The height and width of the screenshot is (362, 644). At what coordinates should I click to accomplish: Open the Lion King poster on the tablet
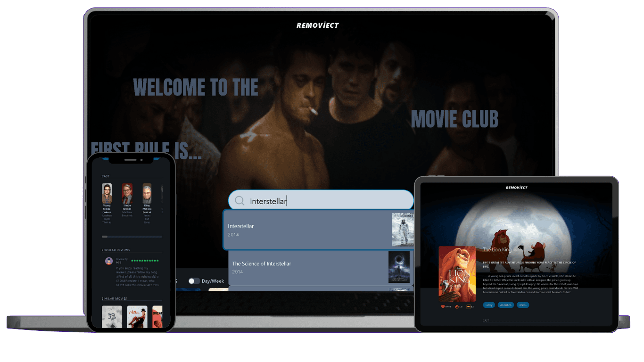(457, 274)
